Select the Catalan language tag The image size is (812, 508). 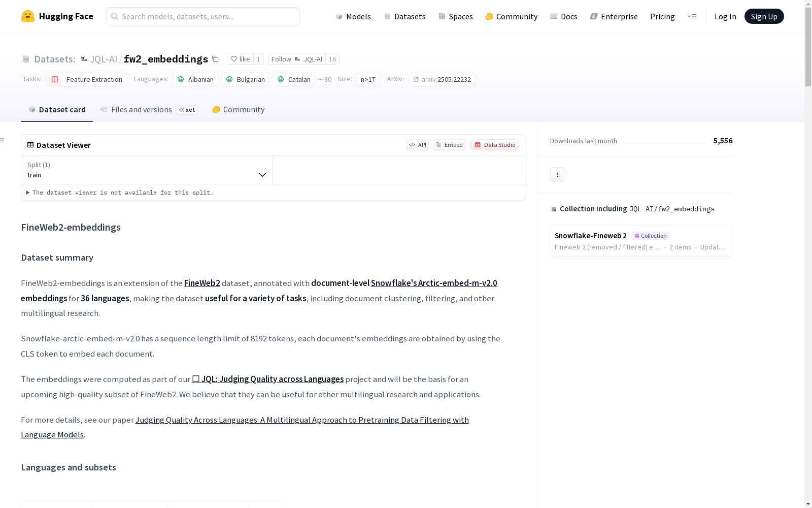(294, 79)
